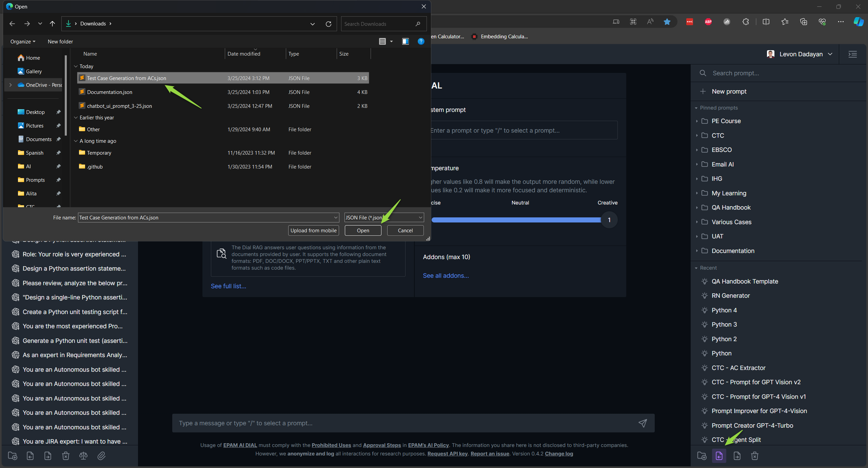
Task: Open the Levon Dadayan user menu
Action: 800,54
